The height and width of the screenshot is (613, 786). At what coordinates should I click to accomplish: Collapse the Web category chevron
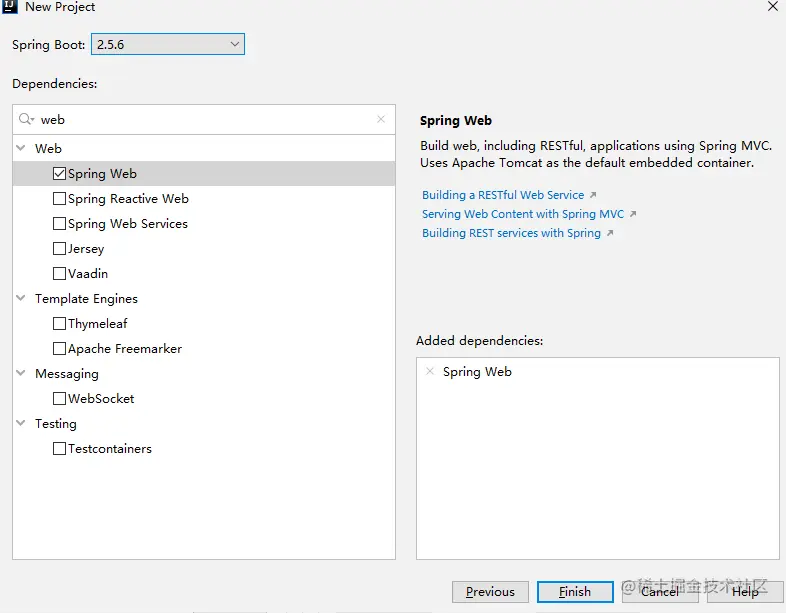pyautogui.click(x=21, y=148)
